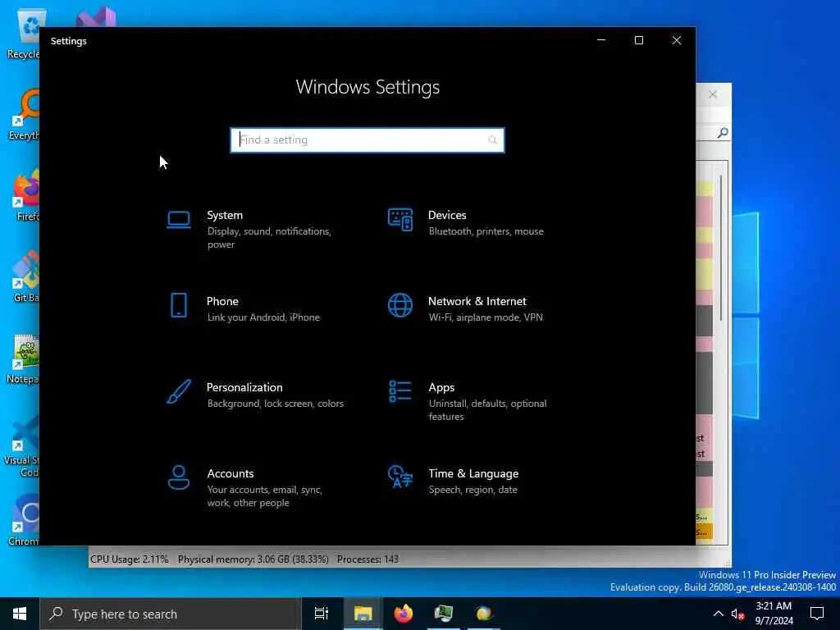
Task: Open the Time & Language icon
Action: coord(400,477)
